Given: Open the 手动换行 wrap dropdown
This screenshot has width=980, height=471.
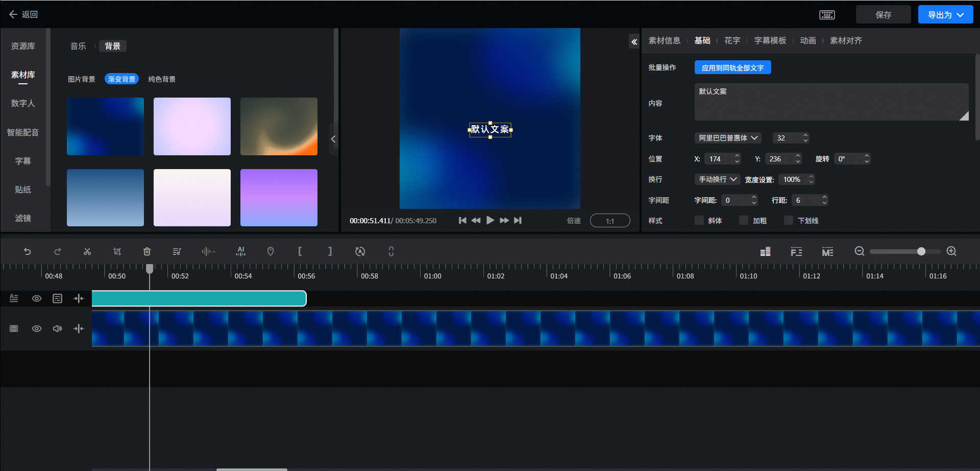Looking at the screenshot, I should (717, 179).
